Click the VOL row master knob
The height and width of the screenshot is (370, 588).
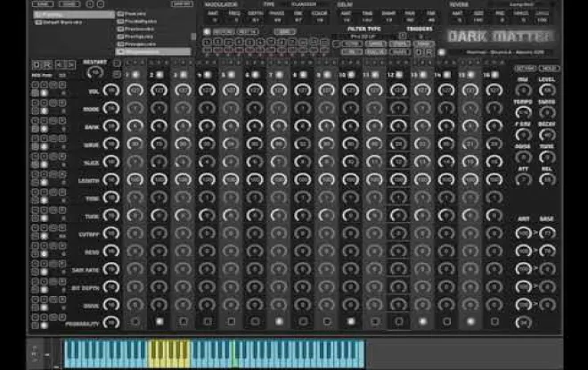(x=111, y=90)
